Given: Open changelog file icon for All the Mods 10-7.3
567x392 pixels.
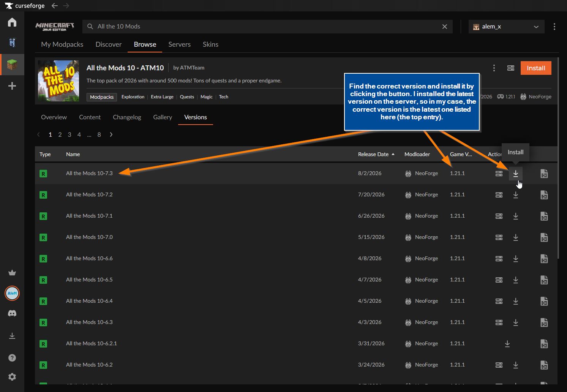Looking at the screenshot, I should pos(544,174).
